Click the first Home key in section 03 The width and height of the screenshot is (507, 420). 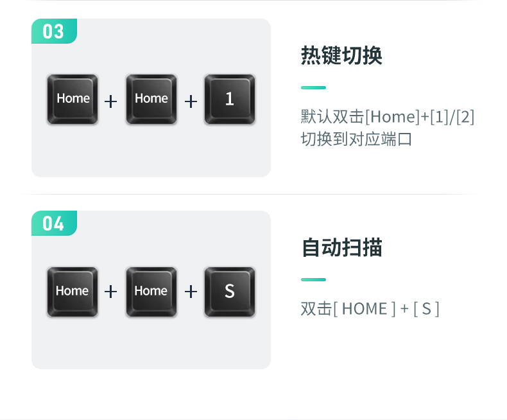(73, 100)
